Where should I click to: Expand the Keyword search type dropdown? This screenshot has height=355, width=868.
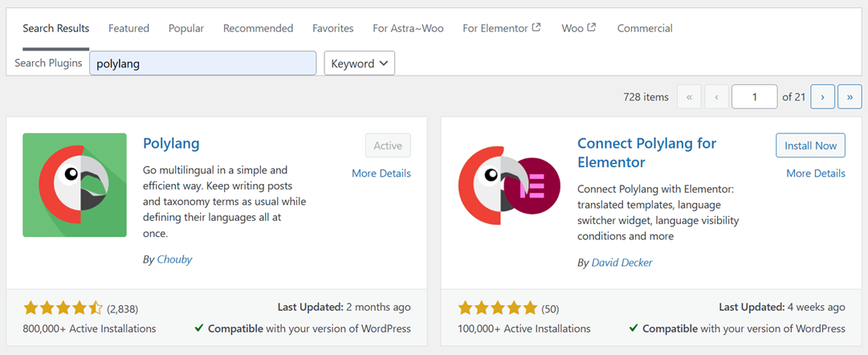359,63
